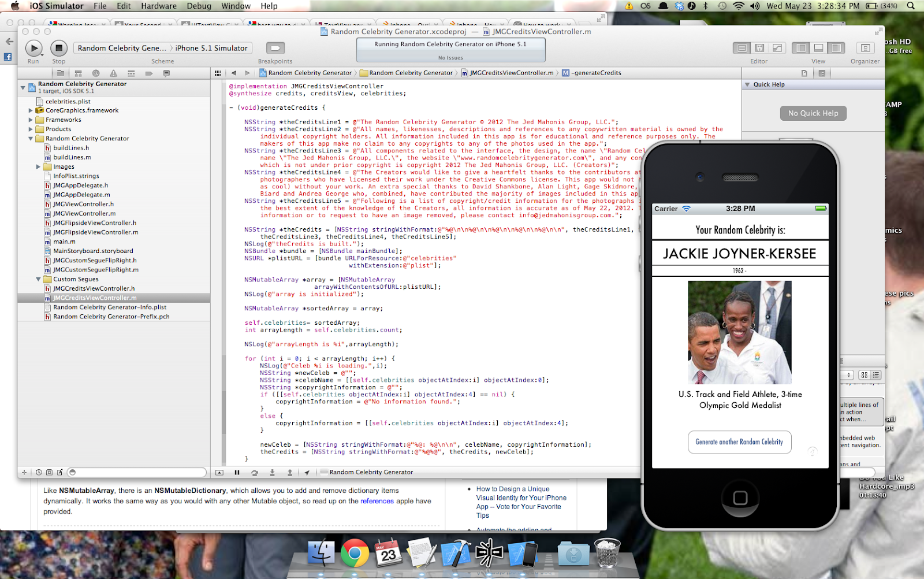Tap the info button in simulator
Viewport: 924px width, 579px height.
pos(812,451)
